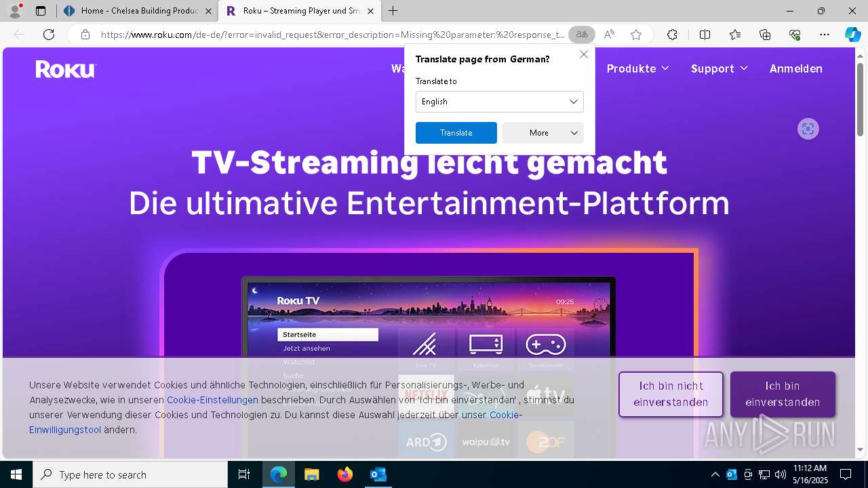The image size is (868, 488).
Task: Open Edge Settings and more menu
Action: pos(825,35)
